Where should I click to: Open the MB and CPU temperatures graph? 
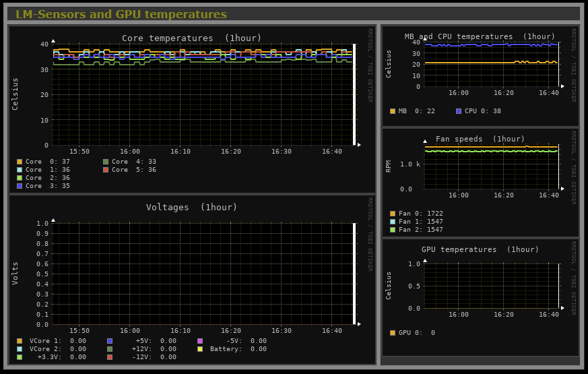480,76
